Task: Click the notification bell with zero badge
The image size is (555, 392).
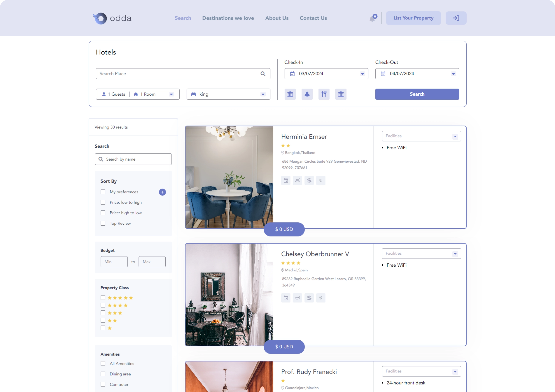Action: (372, 18)
